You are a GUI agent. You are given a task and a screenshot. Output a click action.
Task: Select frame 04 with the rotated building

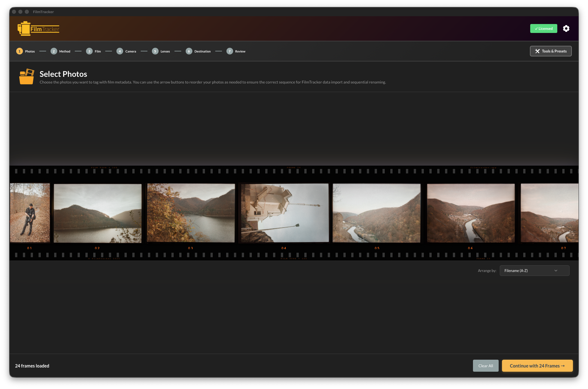tap(284, 213)
